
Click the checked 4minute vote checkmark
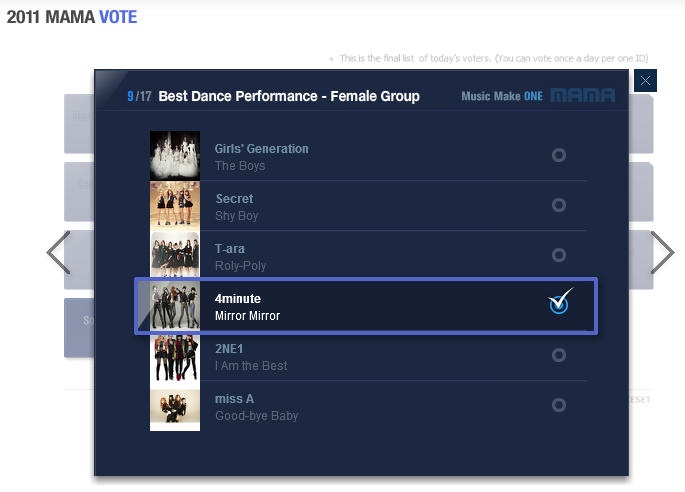560,304
